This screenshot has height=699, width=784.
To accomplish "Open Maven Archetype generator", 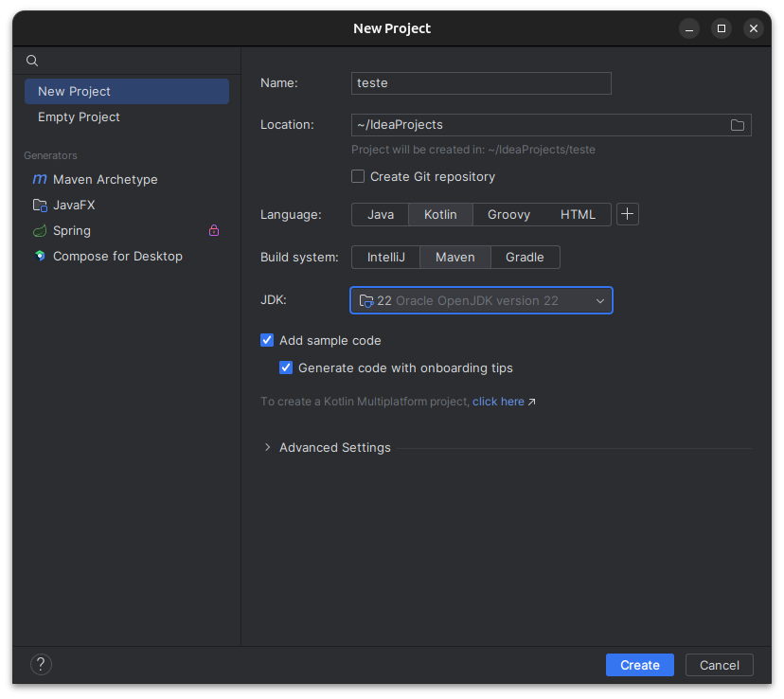I will (127, 180).
